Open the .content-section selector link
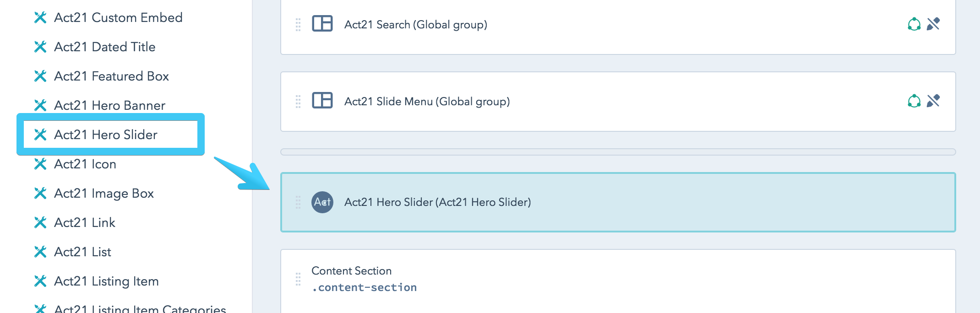The height and width of the screenshot is (313, 980). (x=363, y=287)
